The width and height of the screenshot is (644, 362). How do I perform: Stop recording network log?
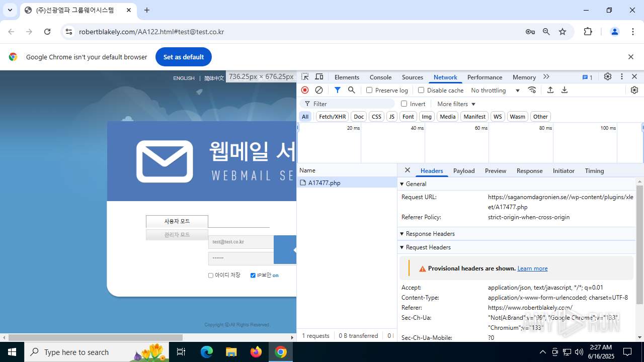point(305,90)
